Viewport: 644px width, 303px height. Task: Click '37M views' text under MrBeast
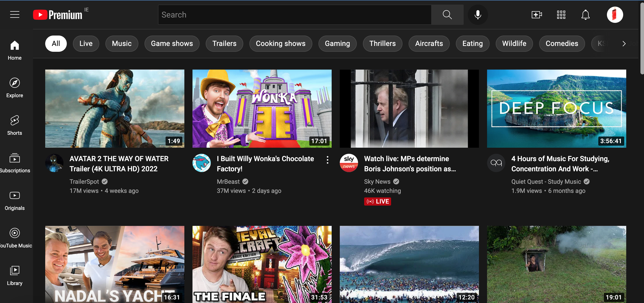click(231, 191)
